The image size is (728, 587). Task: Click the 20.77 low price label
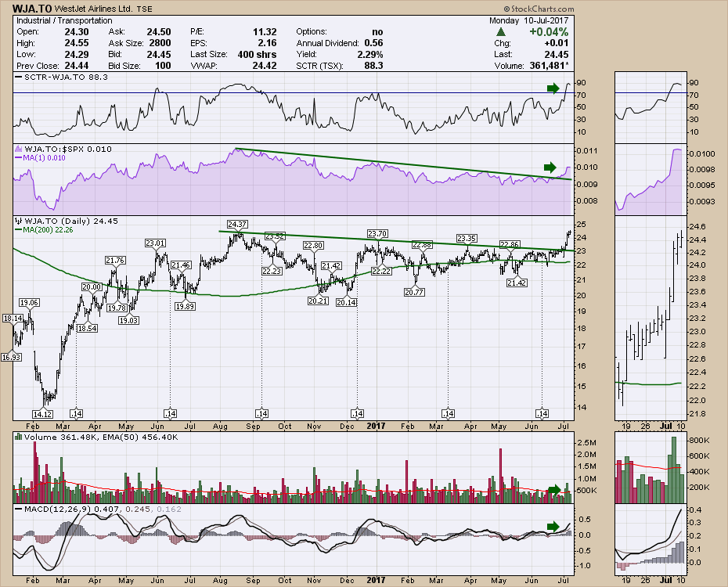pos(414,292)
